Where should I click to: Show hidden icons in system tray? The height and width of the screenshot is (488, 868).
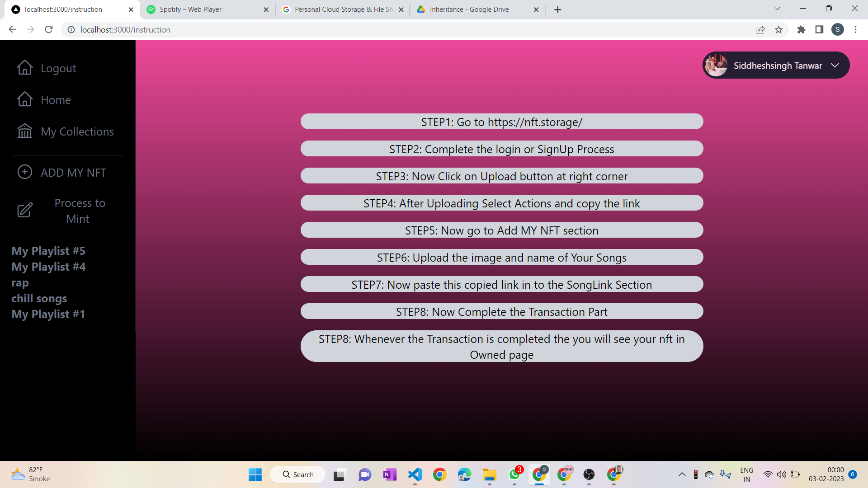682,474
